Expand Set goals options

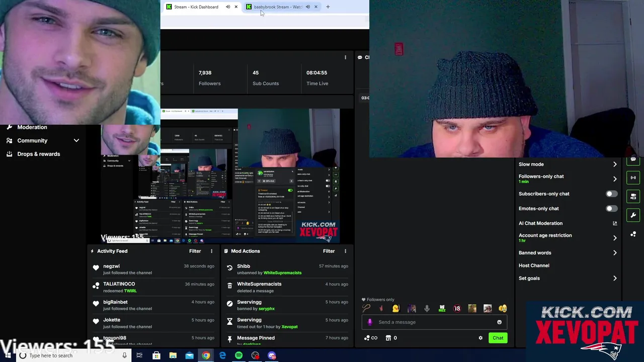(615, 278)
